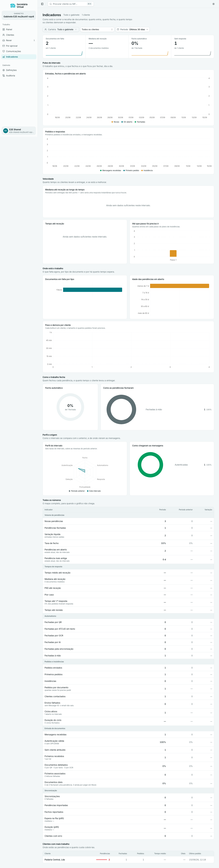This screenshot has width=219, height=868.
Task: Click the Fecho automático summary card
Action: point(150,46)
